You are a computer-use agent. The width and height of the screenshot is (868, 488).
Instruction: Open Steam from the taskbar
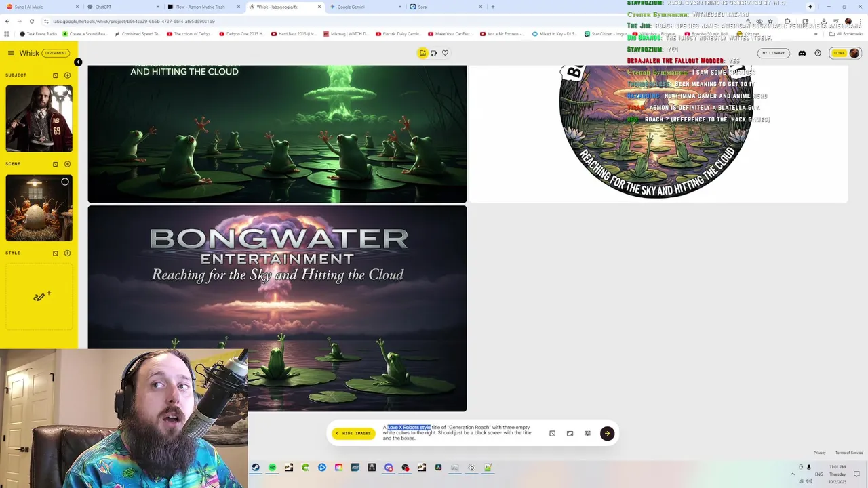[256, 467]
